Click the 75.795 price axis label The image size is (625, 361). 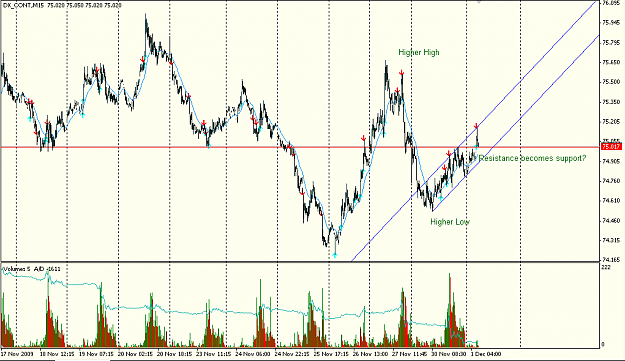pos(611,42)
